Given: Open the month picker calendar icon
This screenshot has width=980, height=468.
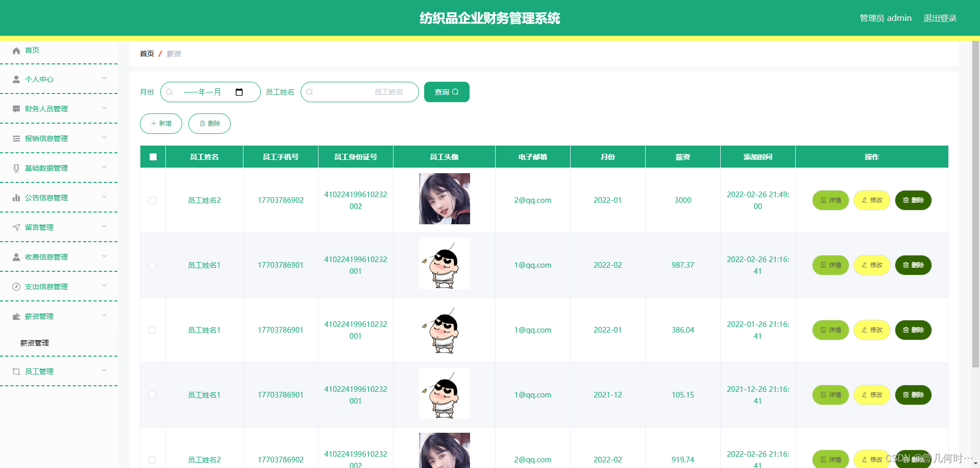Looking at the screenshot, I should 239,92.
